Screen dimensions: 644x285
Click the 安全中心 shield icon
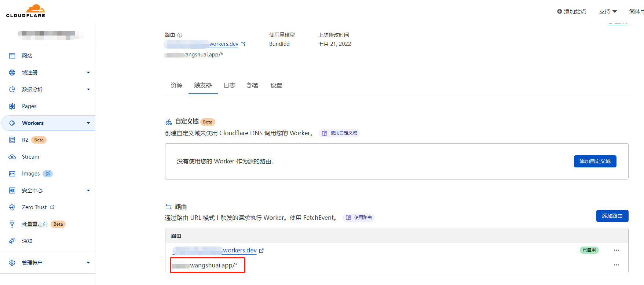point(12,190)
